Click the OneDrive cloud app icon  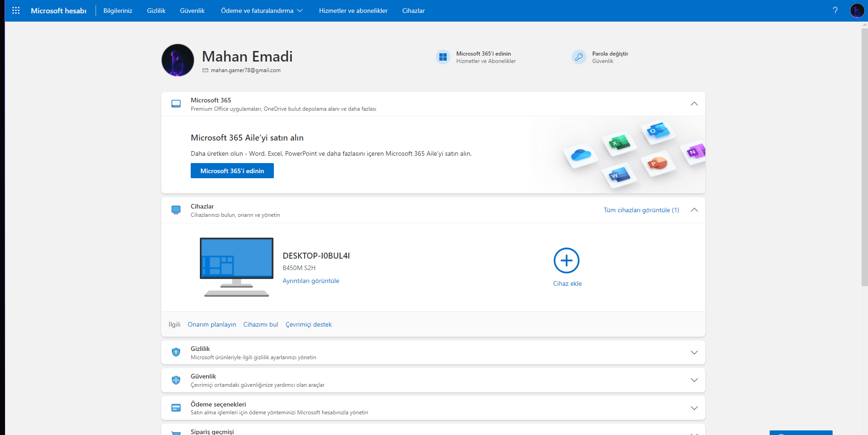pos(581,155)
